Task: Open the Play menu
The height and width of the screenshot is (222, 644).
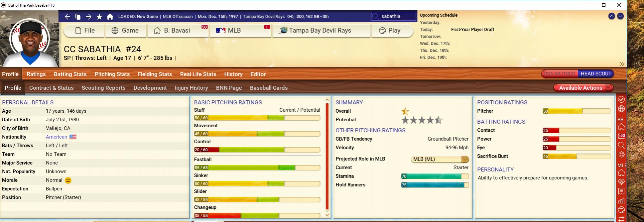Action: [392, 31]
